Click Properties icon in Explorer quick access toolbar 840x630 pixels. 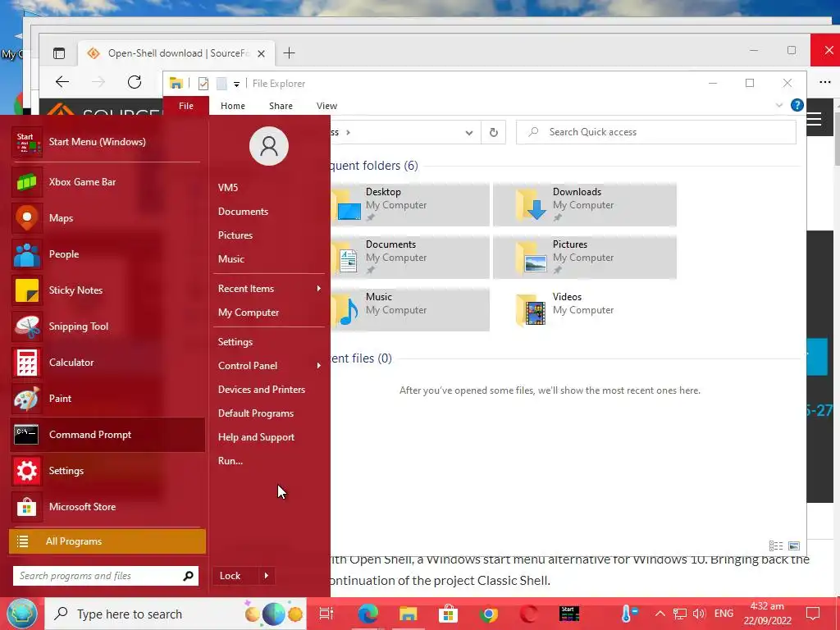pos(203,84)
